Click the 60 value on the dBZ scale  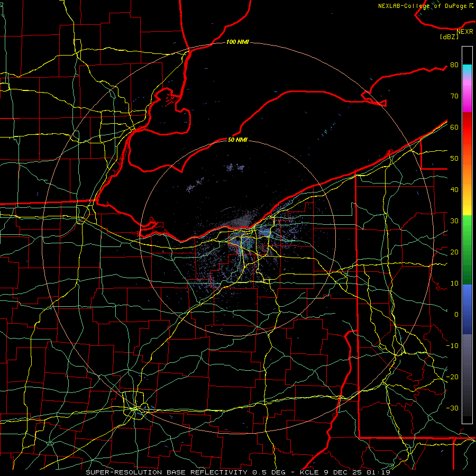[454, 127]
